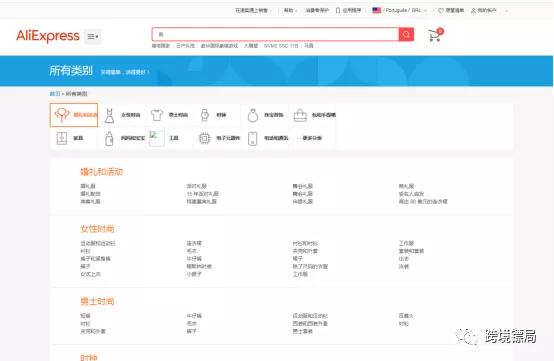The width and height of the screenshot is (554, 361).
Task: Open the shopping cart icon
Action: coord(435,35)
